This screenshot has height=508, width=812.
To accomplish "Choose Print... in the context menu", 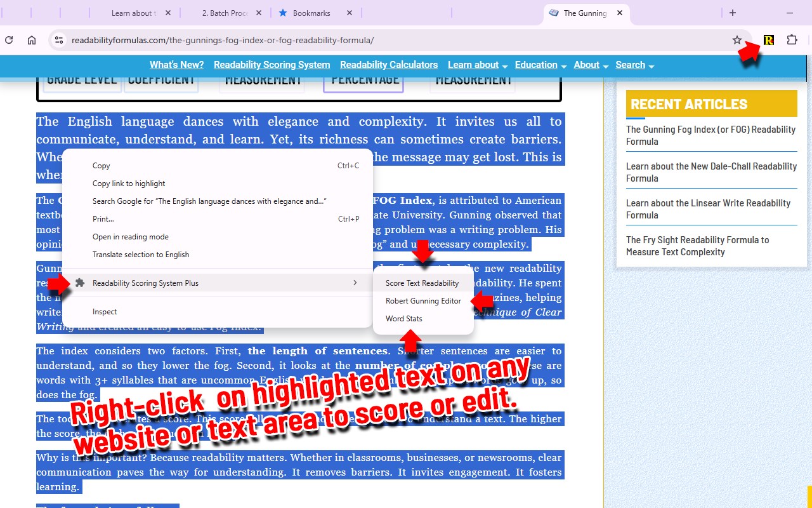I will click(218, 219).
